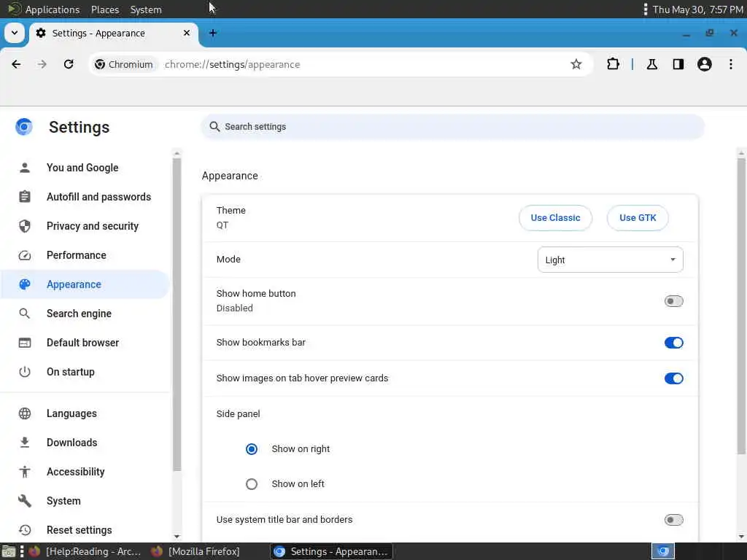Screen dimensions: 747x560
Task: Click the clipboard icon for Autofill and passwords
Action: pyautogui.click(x=25, y=197)
